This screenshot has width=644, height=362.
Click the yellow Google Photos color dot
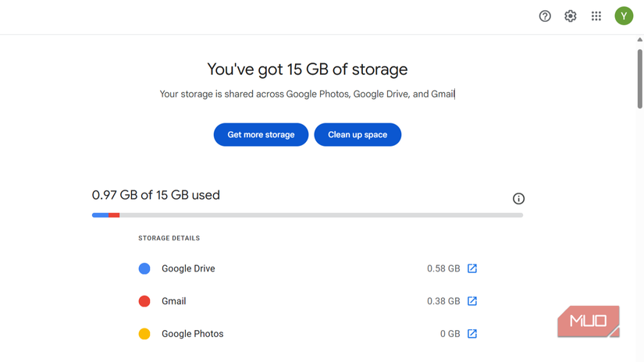[x=144, y=334]
